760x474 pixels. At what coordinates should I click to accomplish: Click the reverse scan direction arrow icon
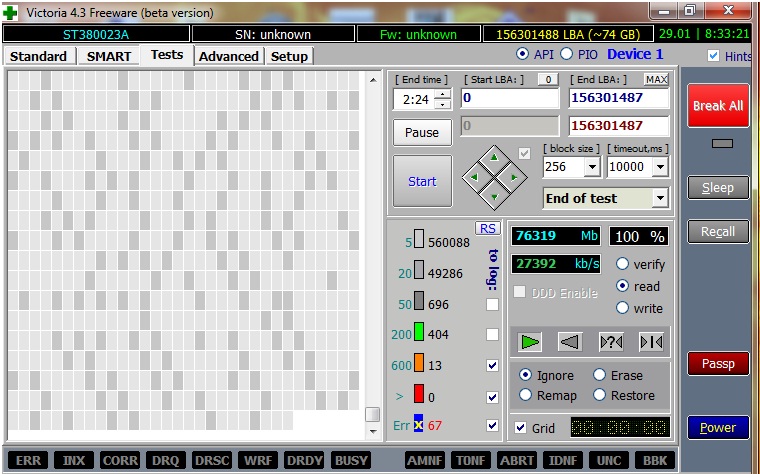click(x=570, y=342)
